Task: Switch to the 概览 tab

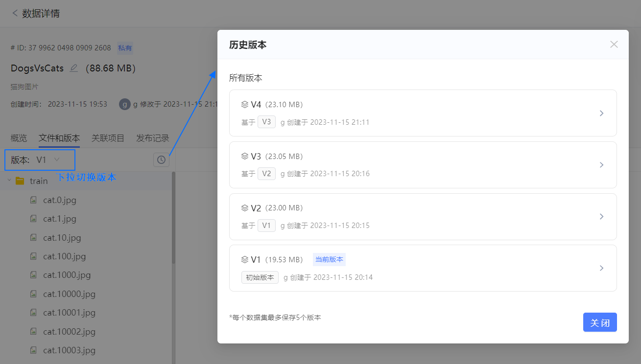Action: coord(19,138)
